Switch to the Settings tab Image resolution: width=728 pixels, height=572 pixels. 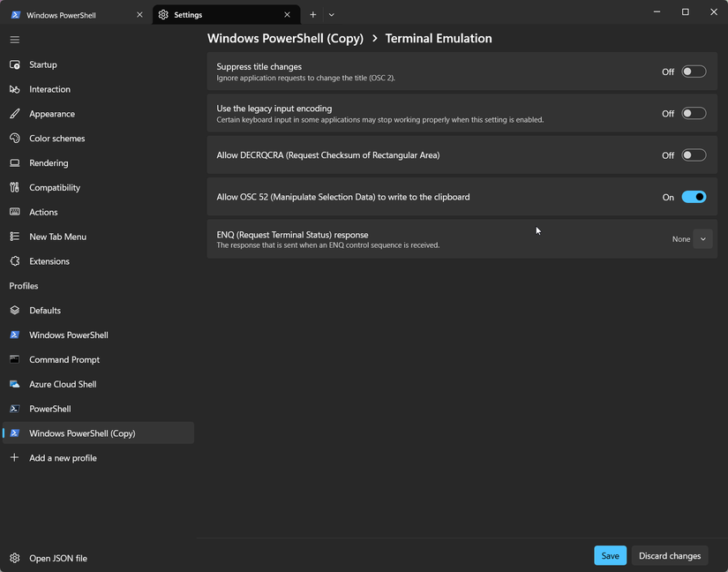(226, 15)
